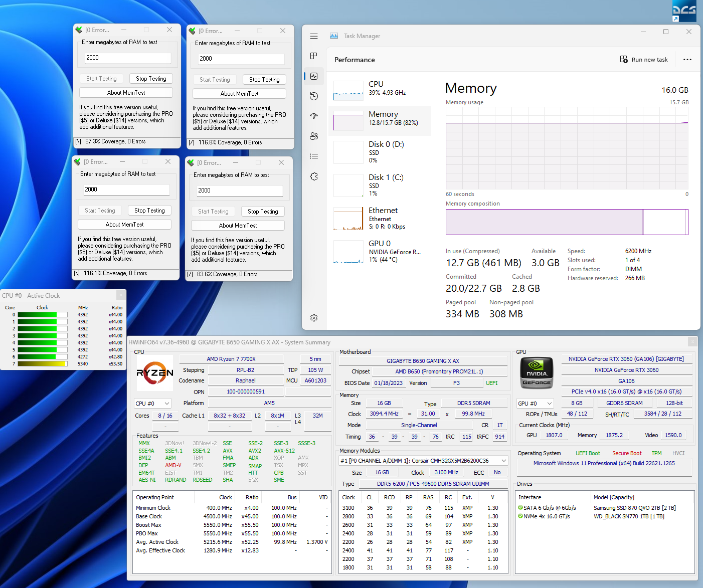
Task: Click the NVIDIA GeForce logo in HWiNFO
Action: coord(537,373)
